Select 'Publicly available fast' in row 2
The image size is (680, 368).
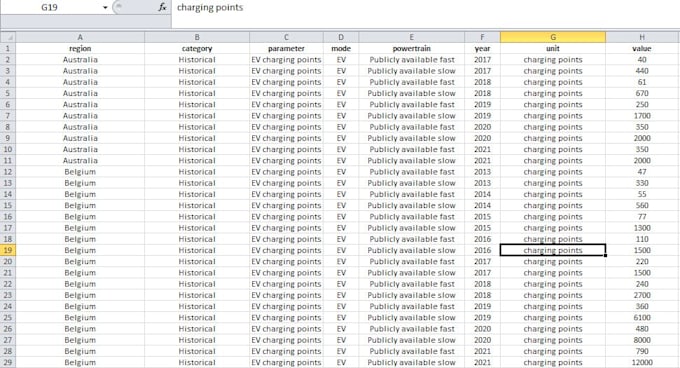click(x=412, y=60)
